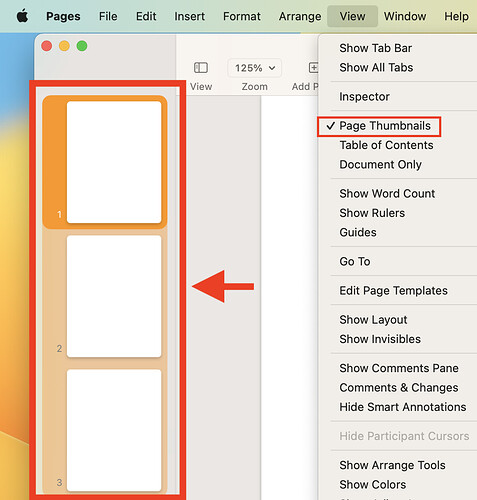
Task: Select page 3 thumbnail
Action: [114, 430]
